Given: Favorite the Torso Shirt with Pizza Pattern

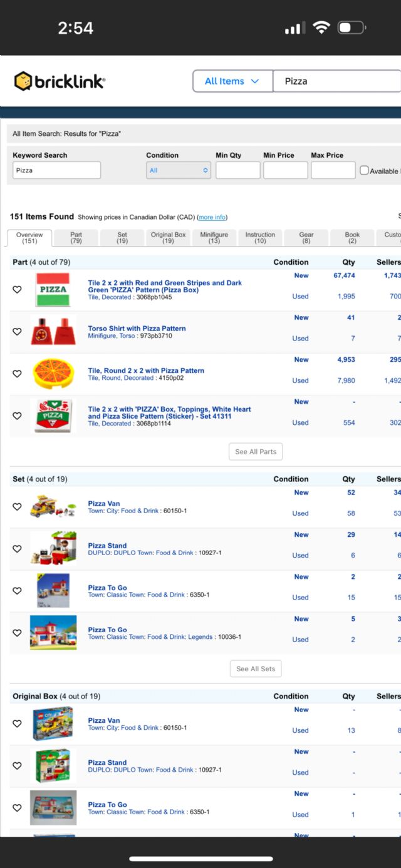Looking at the screenshot, I should 18,332.
